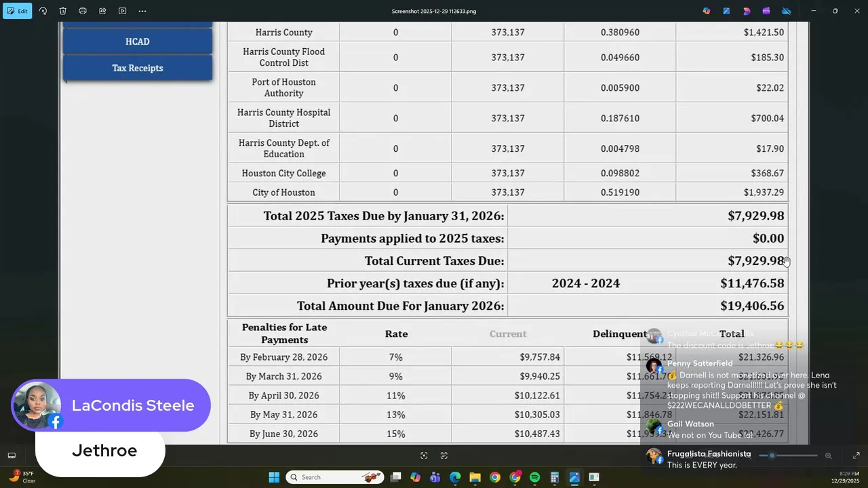
Task: Click the Edit button in Photos toolbar
Action: pyautogui.click(x=18, y=11)
